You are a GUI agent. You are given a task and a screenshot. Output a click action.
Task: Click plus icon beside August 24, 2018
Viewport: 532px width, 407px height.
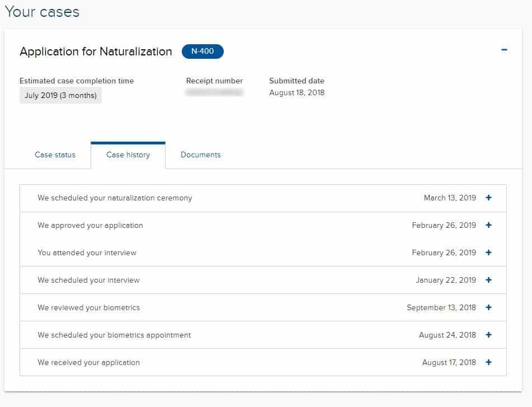coord(488,335)
